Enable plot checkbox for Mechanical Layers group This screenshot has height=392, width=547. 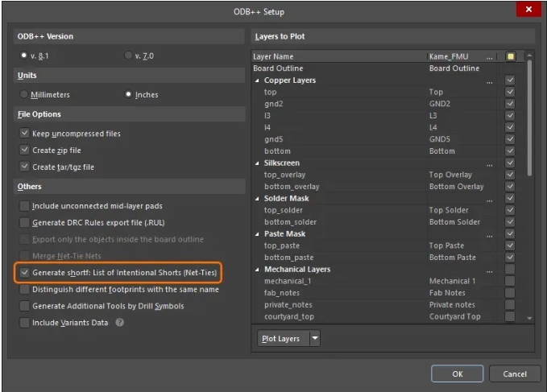click(510, 270)
